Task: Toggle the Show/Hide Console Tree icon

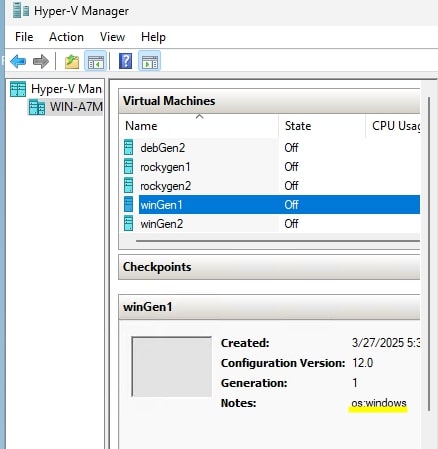Action: [96, 61]
